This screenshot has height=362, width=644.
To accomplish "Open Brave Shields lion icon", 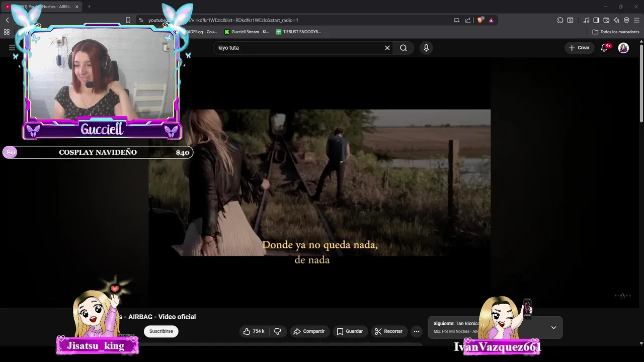I will click(480, 20).
